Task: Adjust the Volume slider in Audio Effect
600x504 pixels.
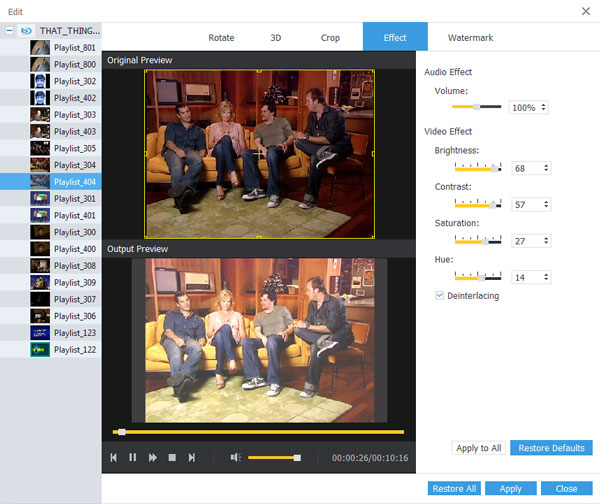Action: pos(476,107)
